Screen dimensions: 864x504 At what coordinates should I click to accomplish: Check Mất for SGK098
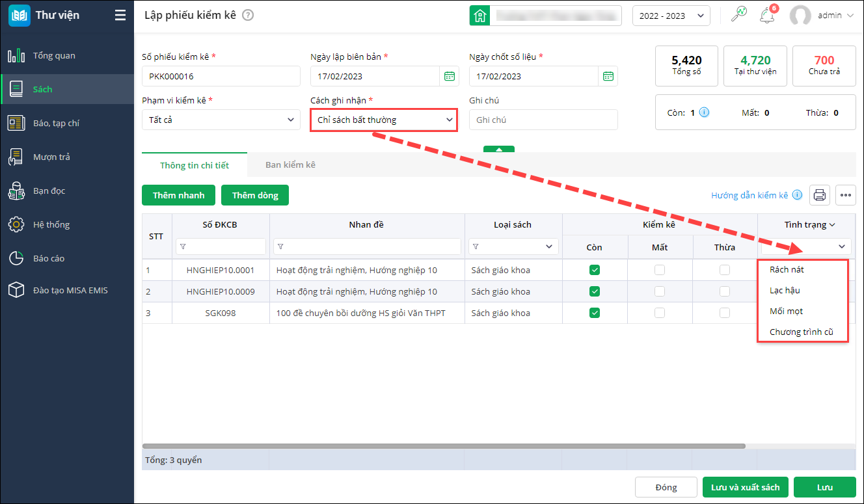tap(660, 313)
